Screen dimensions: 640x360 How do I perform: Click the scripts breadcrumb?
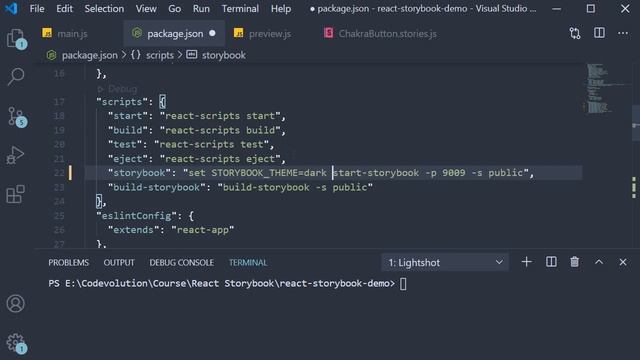point(160,55)
